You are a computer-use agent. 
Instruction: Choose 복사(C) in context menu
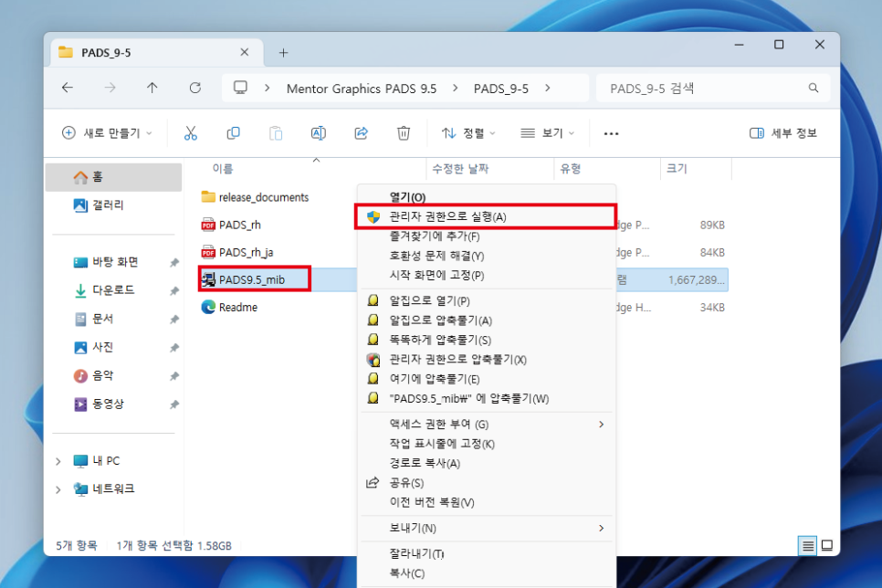[488, 574]
